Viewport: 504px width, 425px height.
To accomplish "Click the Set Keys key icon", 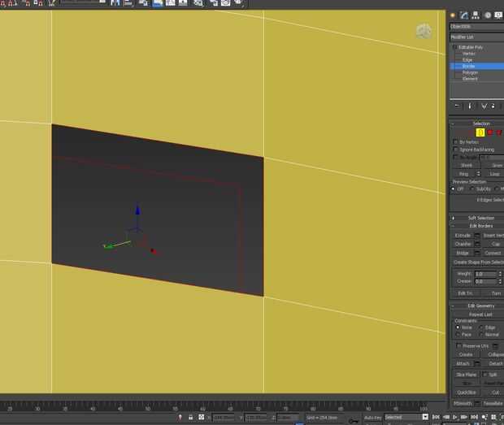I will pos(354,420).
